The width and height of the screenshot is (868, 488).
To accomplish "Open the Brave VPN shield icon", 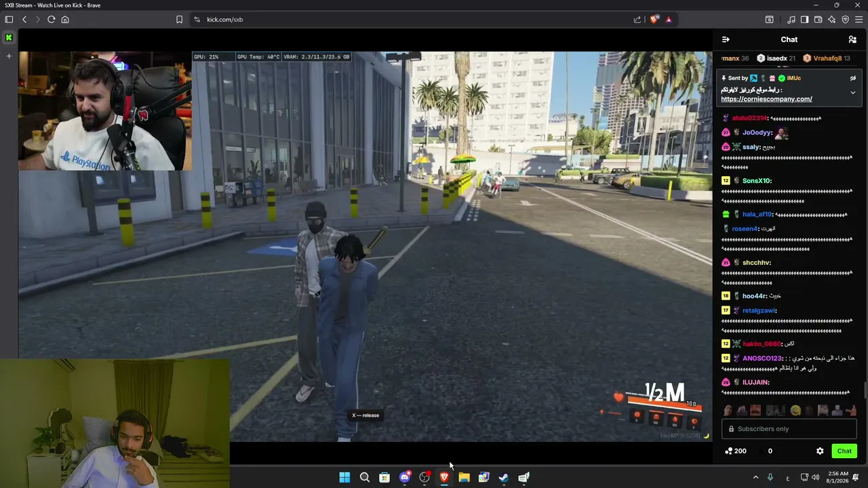I will [x=845, y=20].
